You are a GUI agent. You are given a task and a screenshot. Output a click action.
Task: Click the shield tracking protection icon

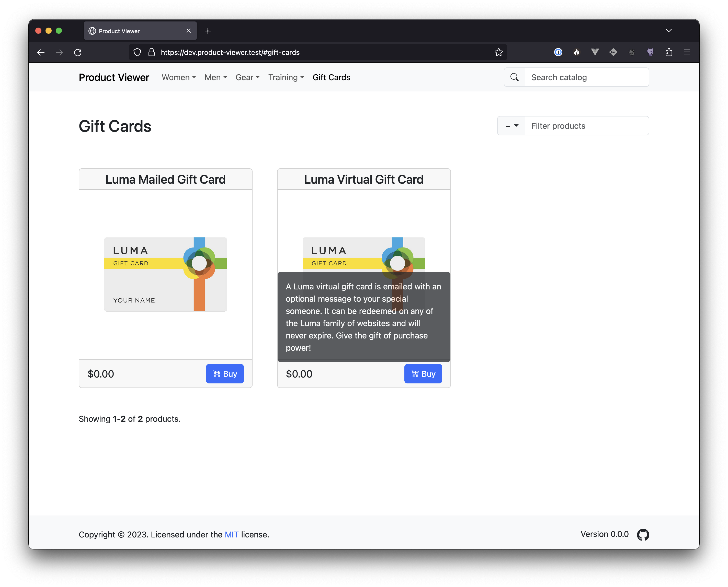[137, 52]
